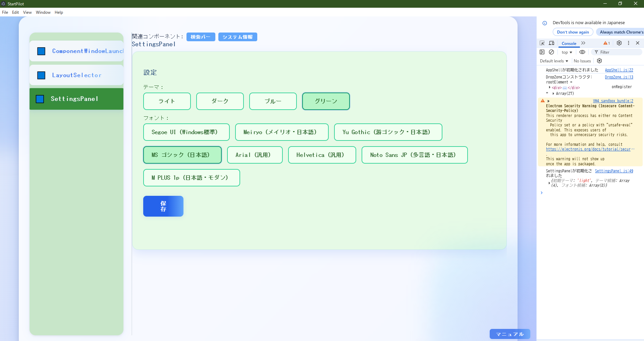Click the live expression eye icon
This screenshot has height=341, width=644.
(x=582, y=52)
